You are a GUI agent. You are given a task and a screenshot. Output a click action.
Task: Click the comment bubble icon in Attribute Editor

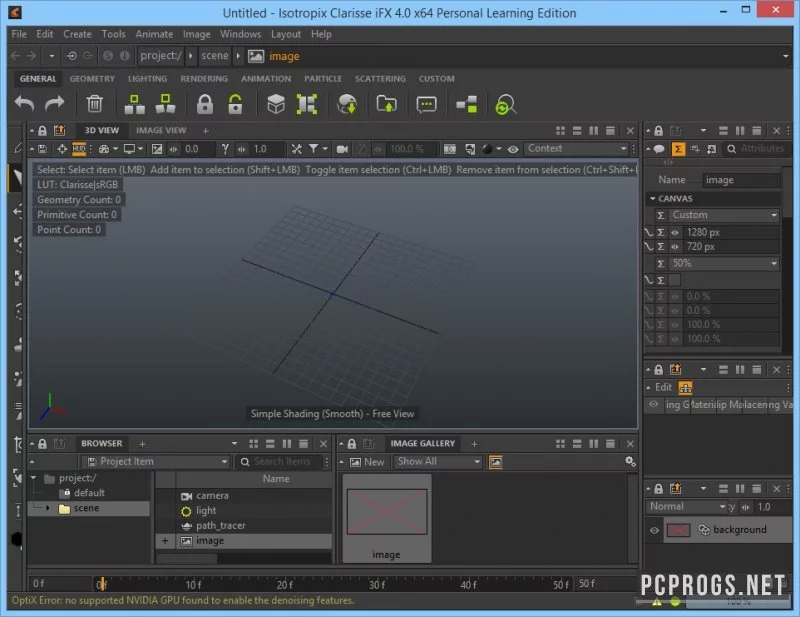pyautogui.click(x=659, y=149)
